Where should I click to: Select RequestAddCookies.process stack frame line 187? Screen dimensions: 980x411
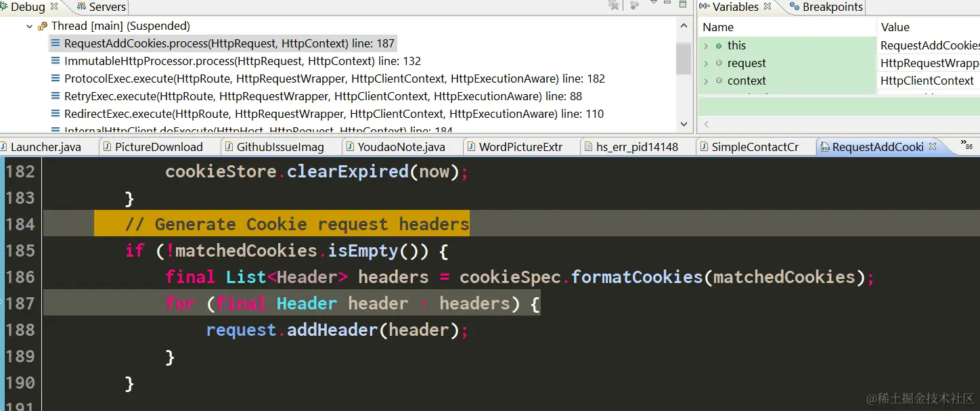click(229, 43)
